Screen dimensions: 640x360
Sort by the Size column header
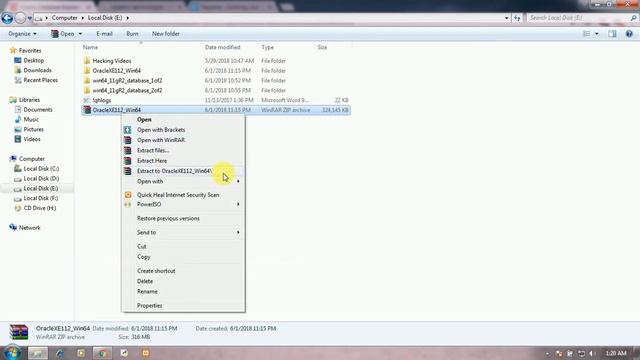(322, 47)
